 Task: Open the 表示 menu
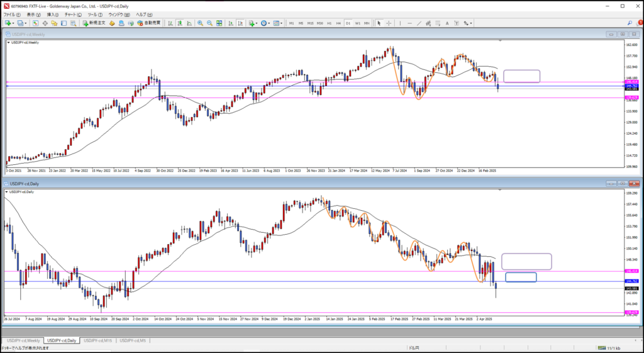[x=34, y=15]
